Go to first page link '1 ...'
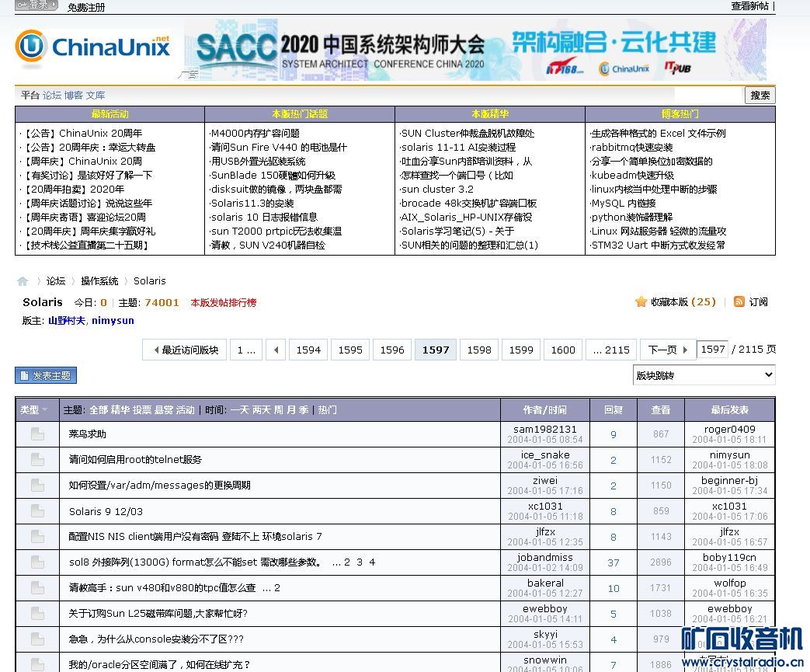810x672 pixels. [x=246, y=350]
